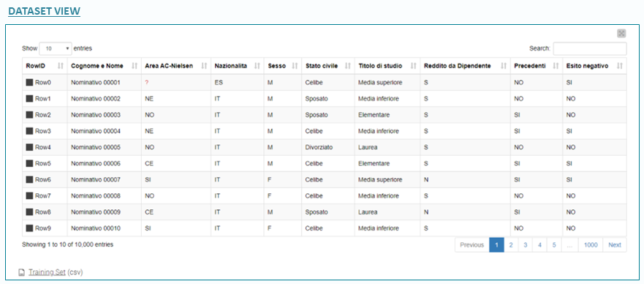The image size is (644, 284).
Task: Click the Divorziato cell in Row4
Action: tap(319, 147)
